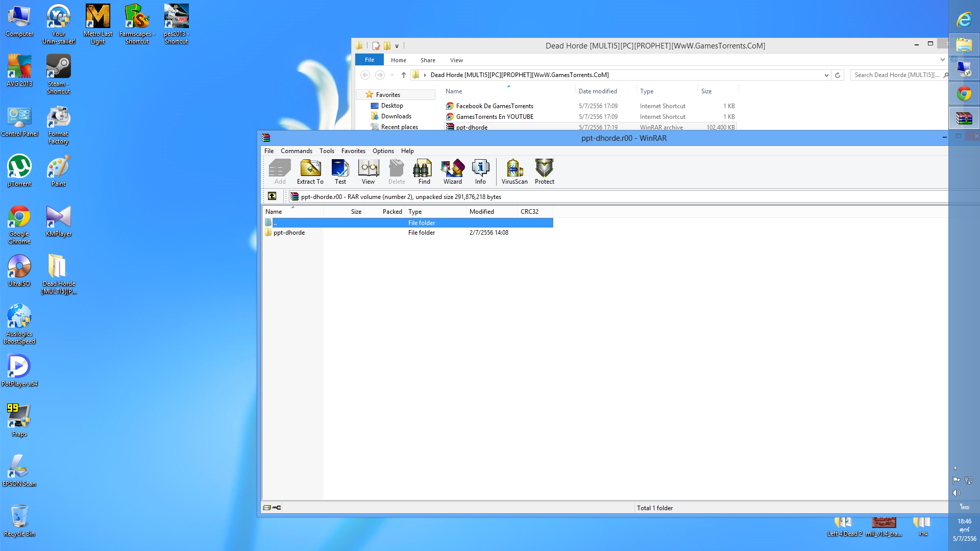Click the Protect archive icon
Image resolution: width=980 pixels, height=551 pixels.
(544, 171)
